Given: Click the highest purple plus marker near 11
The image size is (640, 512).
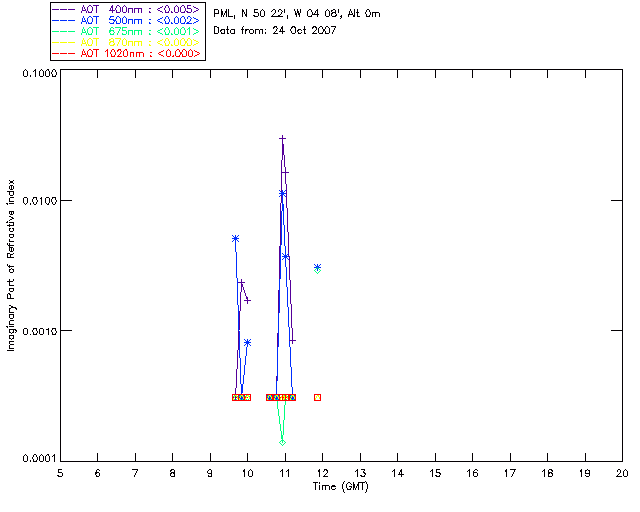Looking at the screenshot, I should (x=282, y=139).
